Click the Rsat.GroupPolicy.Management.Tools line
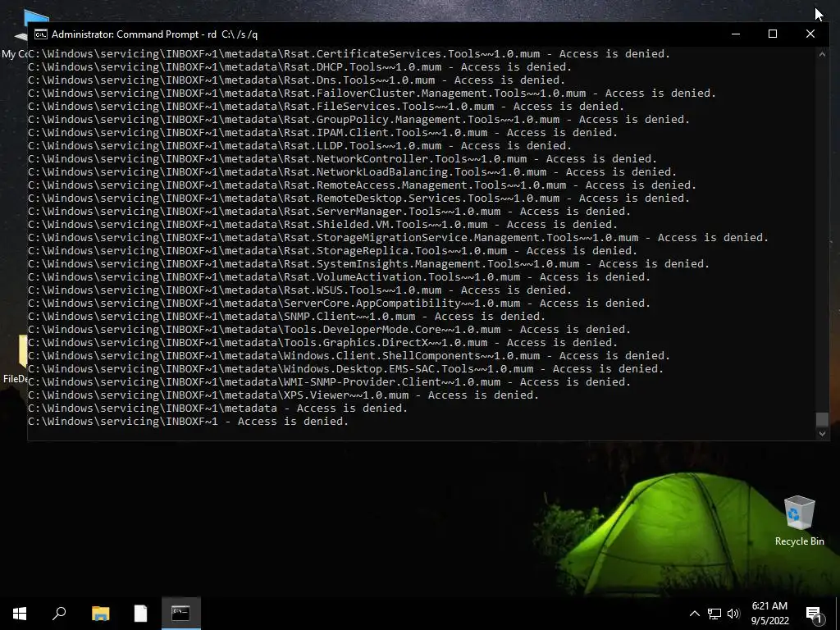Screen dimensions: 840x630 (x=359, y=120)
